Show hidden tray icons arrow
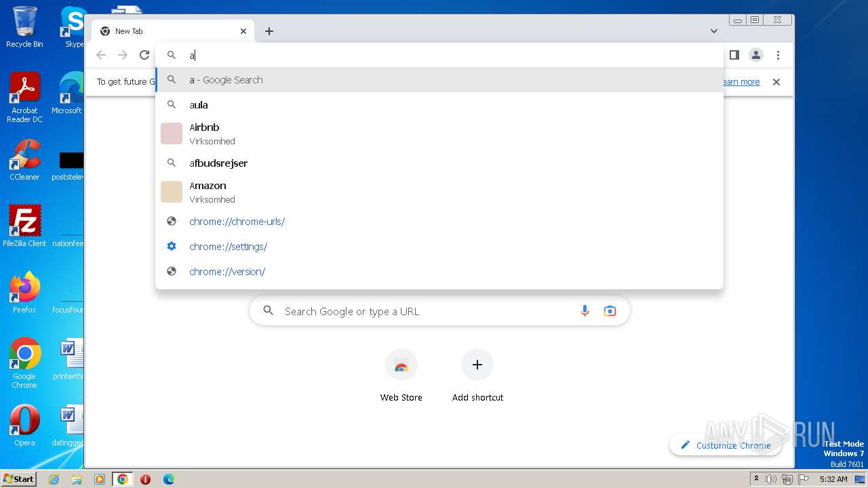The height and width of the screenshot is (488, 868). coord(756,479)
